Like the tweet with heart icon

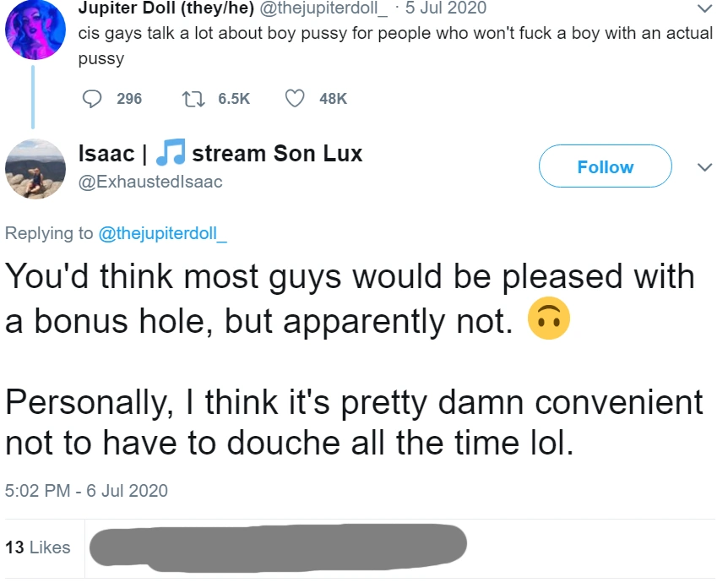(294, 99)
